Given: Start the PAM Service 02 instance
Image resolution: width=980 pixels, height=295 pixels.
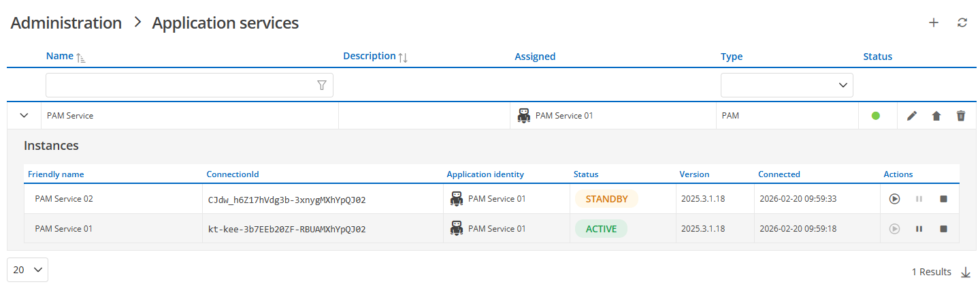Looking at the screenshot, I should pyautogui.click(x=895, y=199).
